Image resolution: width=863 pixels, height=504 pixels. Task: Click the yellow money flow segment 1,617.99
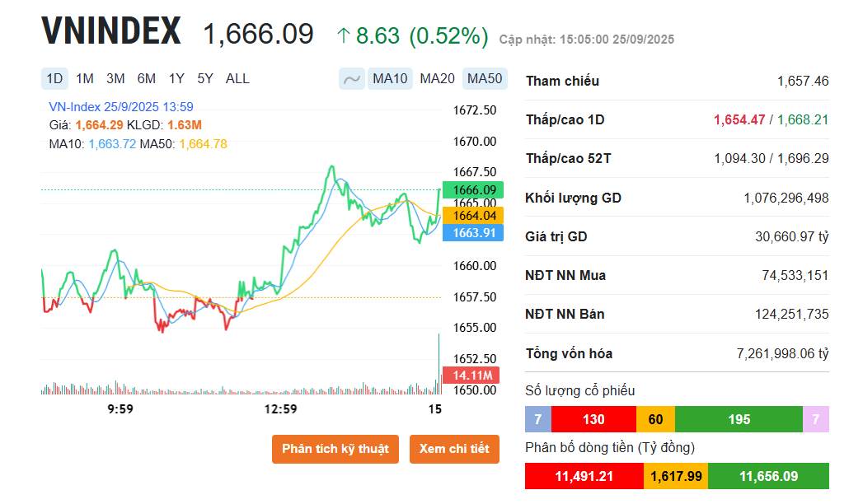pos(676,476)
